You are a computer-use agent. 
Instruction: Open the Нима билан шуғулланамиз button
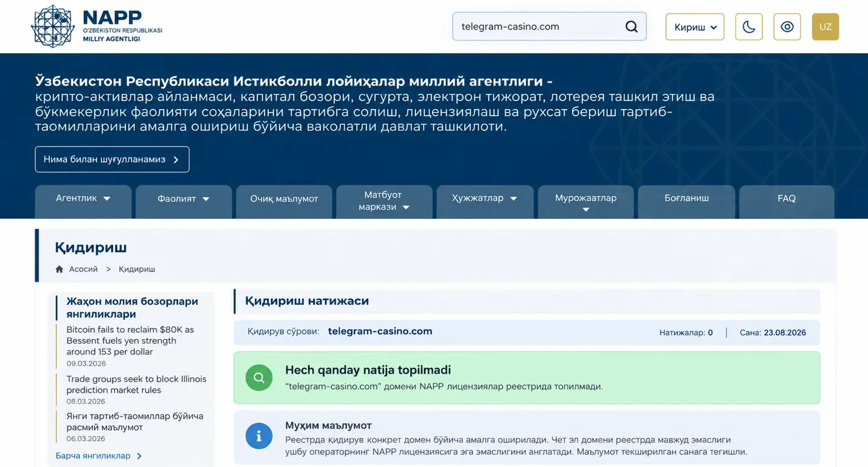112,159
